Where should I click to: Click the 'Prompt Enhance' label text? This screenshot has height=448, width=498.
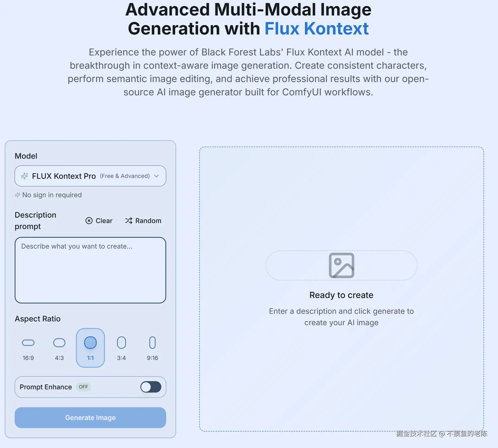point(46,387)
